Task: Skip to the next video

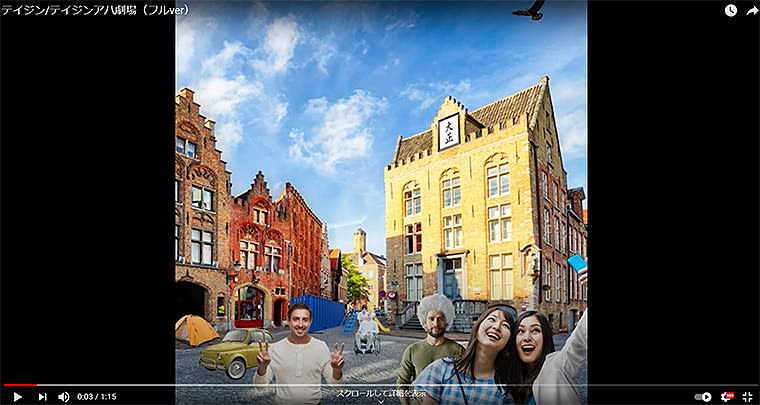Action: click(x=43, y=397)
